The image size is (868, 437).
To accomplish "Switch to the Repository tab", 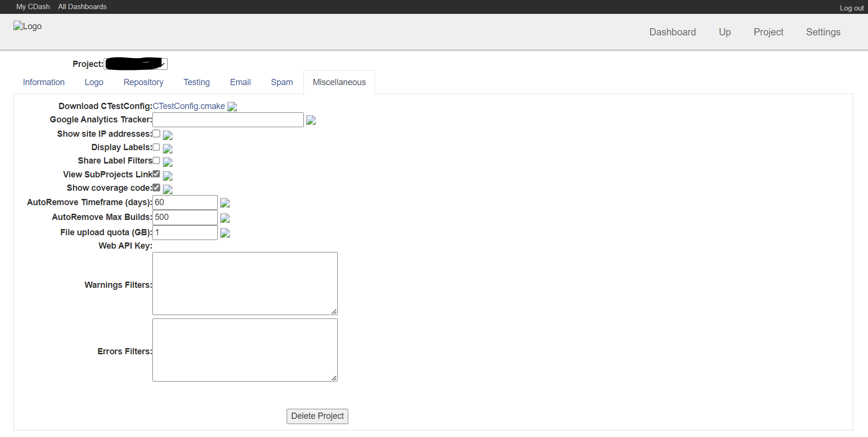I will pyautogui.click(x=143, y=82).
